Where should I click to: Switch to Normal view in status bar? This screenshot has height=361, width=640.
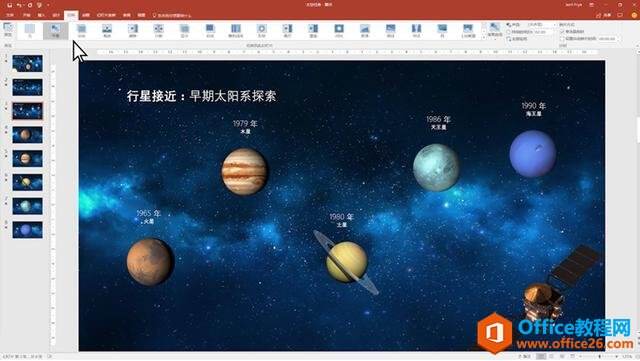(541, 357)
